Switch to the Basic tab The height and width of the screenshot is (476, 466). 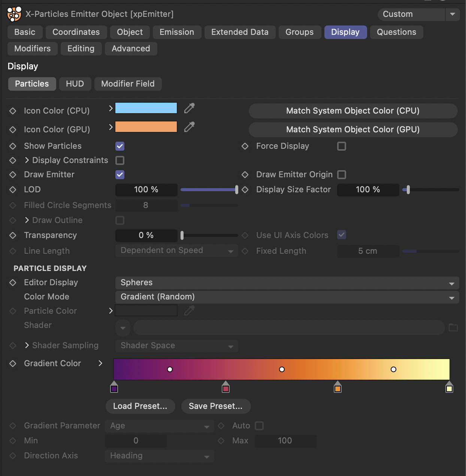point(25,32)
